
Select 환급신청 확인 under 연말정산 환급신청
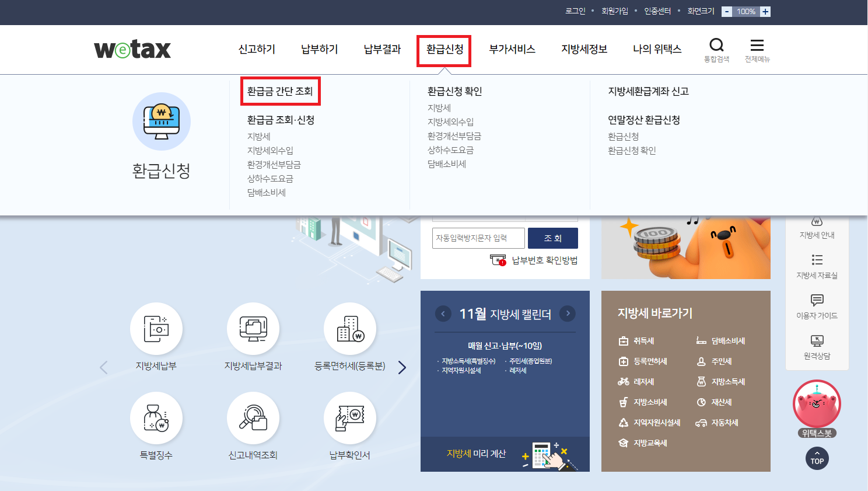(x=632, y=151)
